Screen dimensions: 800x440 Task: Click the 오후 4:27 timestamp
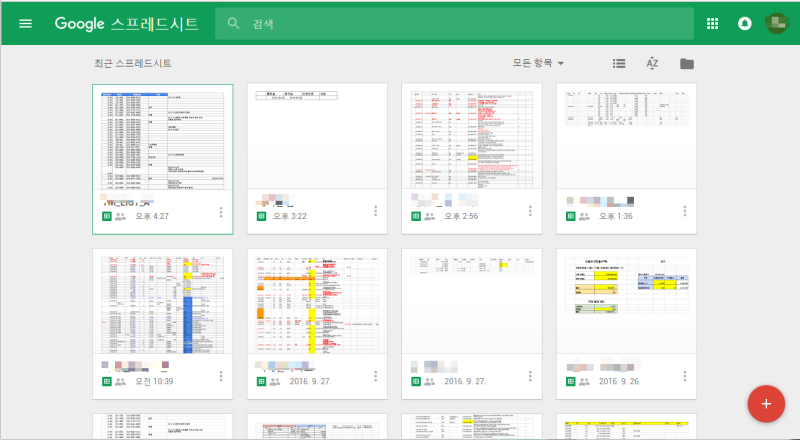(x=152, y=216)
